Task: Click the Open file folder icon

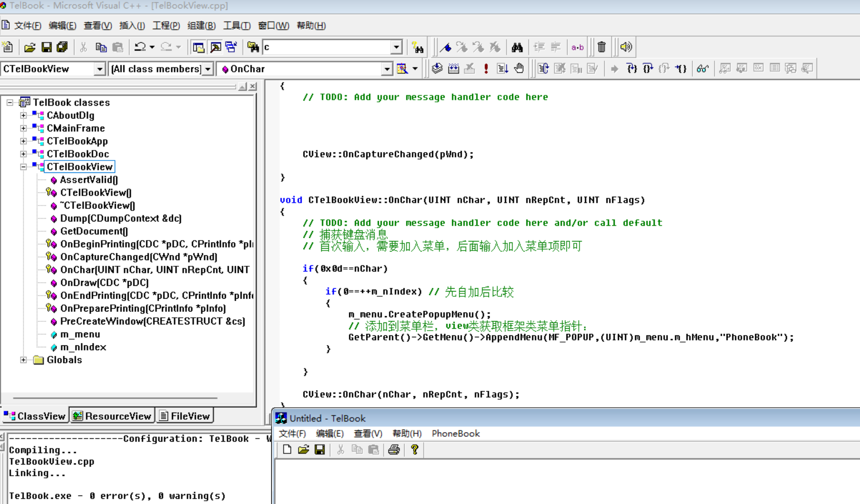Action: pos(30,47)
